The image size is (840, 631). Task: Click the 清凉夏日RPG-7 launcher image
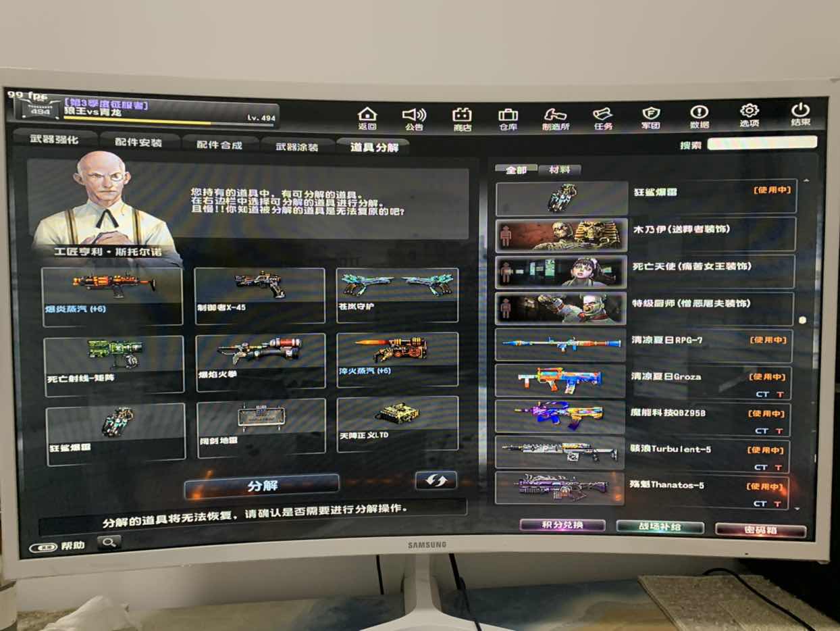[560, 345]
